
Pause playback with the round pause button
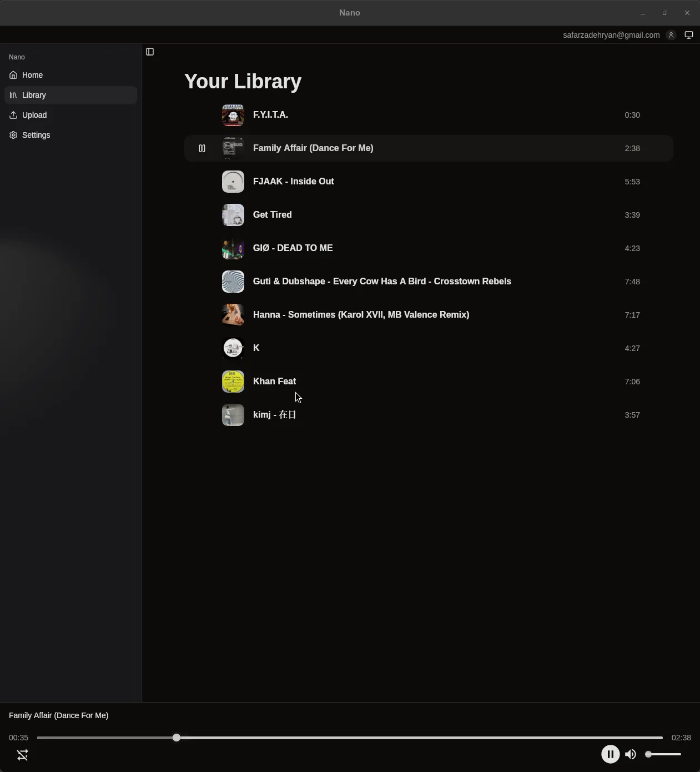pyautogui.click(x=610, y=754)
